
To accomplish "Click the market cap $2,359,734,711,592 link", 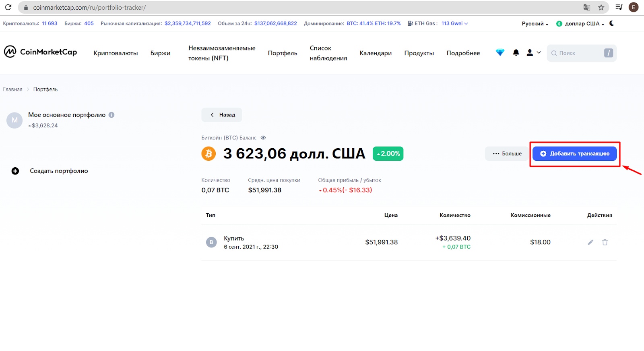I will [188, 23].
